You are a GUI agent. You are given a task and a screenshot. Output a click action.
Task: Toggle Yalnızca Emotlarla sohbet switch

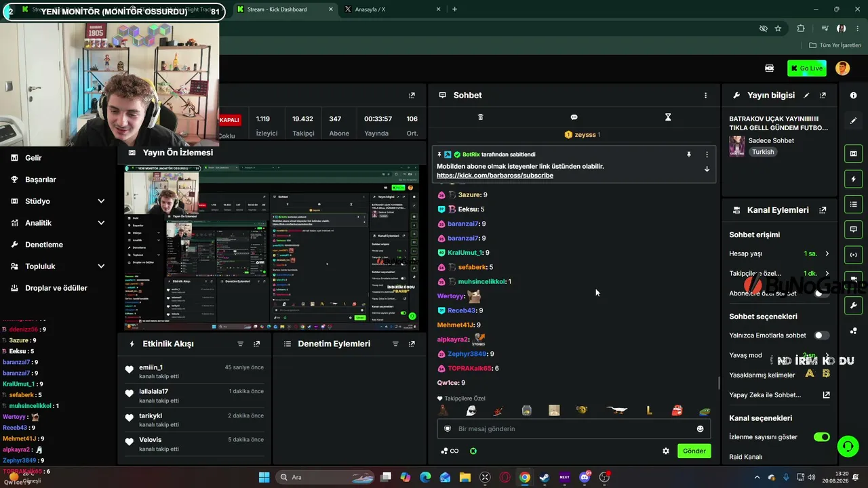point(821,335)
